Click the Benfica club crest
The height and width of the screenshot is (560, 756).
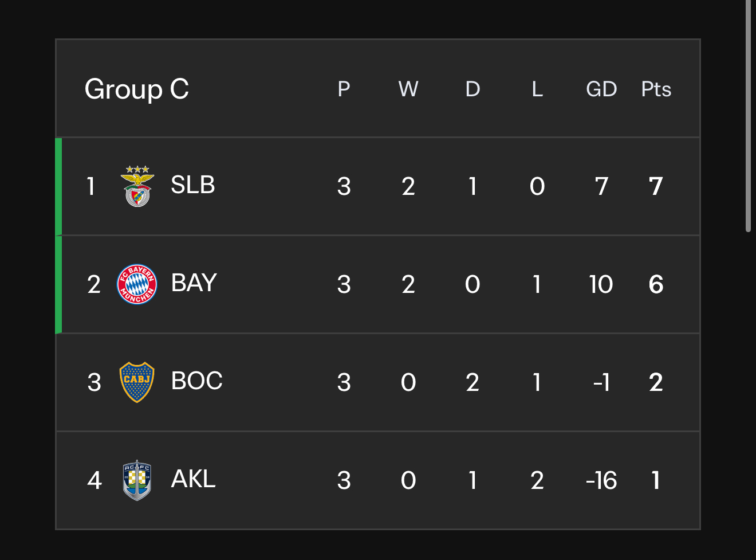point(137,186)
